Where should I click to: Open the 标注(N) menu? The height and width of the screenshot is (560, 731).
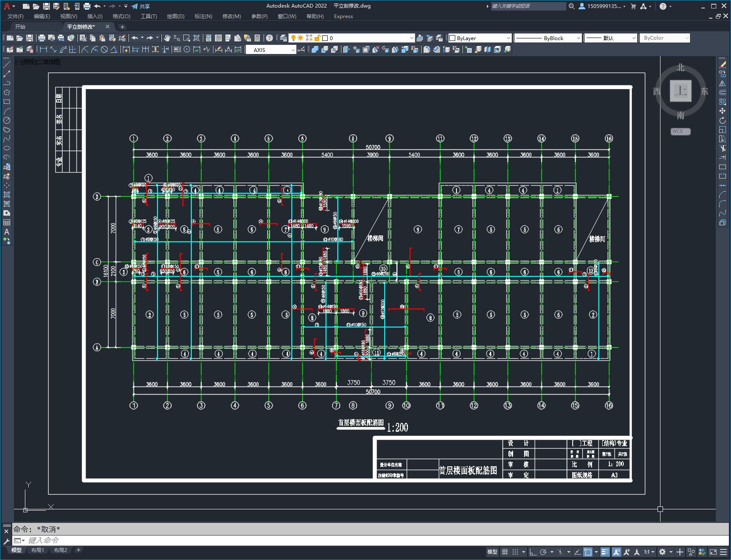pos(203,16)
